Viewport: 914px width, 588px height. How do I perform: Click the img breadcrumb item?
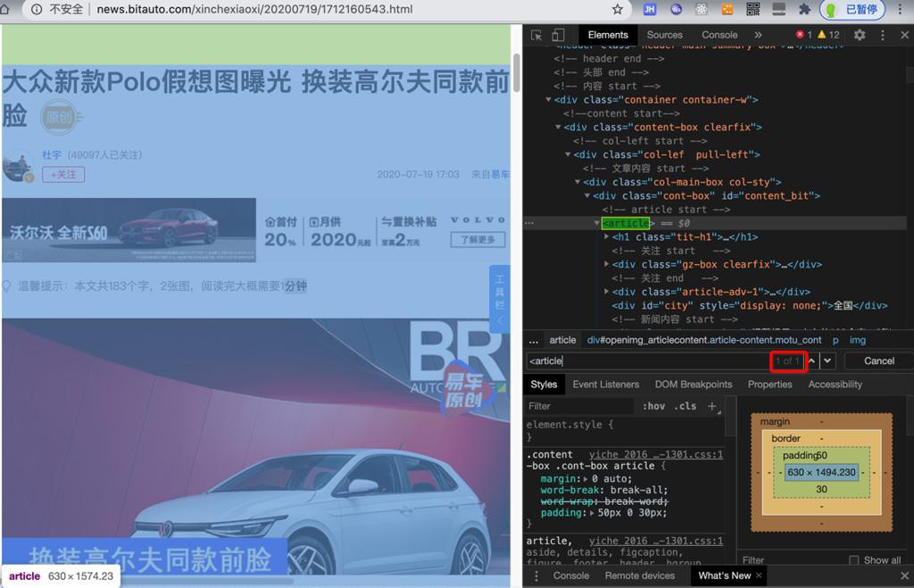click(857, 340)
